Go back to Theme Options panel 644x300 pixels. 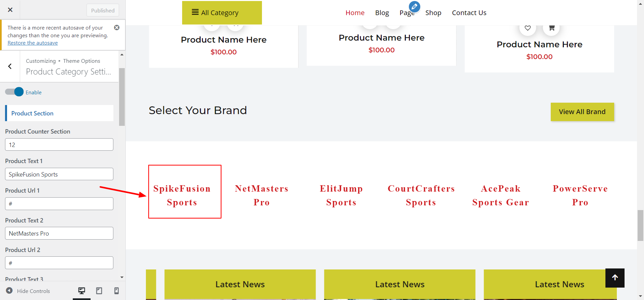pyautogui.click(x=10, y=66)
